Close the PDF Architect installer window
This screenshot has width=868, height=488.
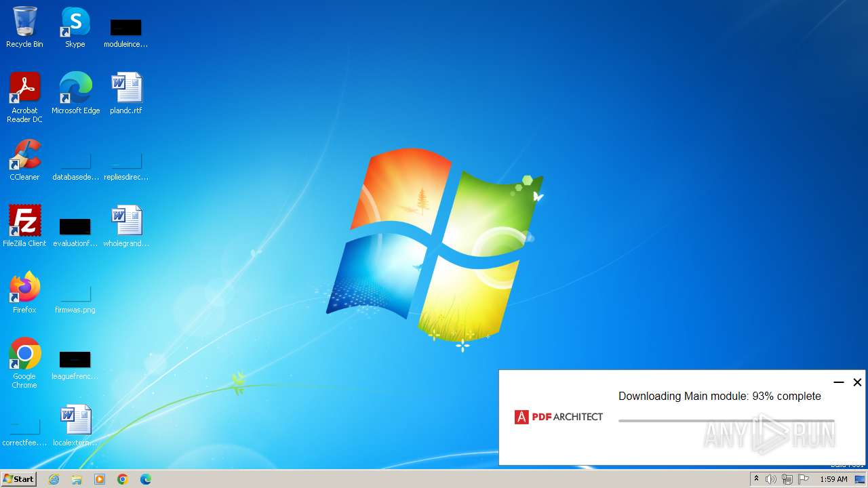click(x=857, y=382)
